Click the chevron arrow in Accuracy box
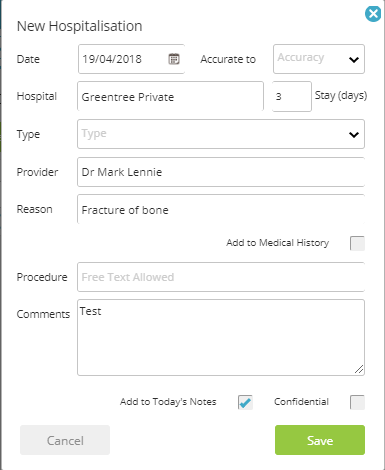Viewport: 385px width, 470px height. [354, 60]
